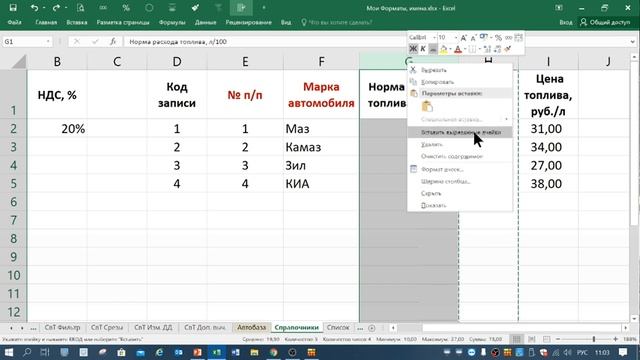Click the highlighted freeze panes icon in quick access
Viewport: 640px width, 360px height.
point(241,8)
